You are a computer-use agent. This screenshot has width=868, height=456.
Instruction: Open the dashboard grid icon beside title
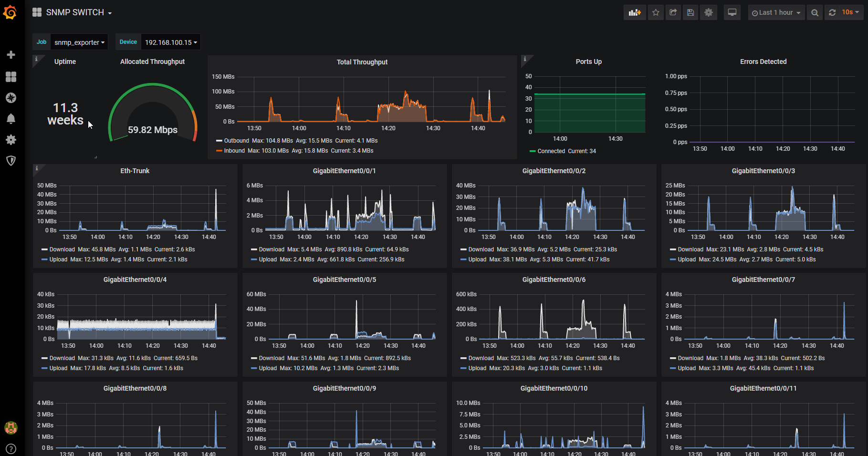37,12
